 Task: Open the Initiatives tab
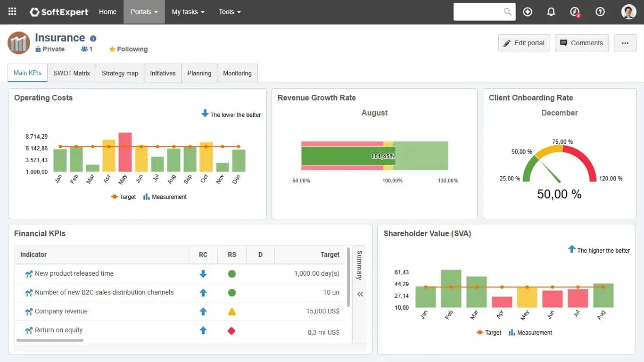point(163,73)
